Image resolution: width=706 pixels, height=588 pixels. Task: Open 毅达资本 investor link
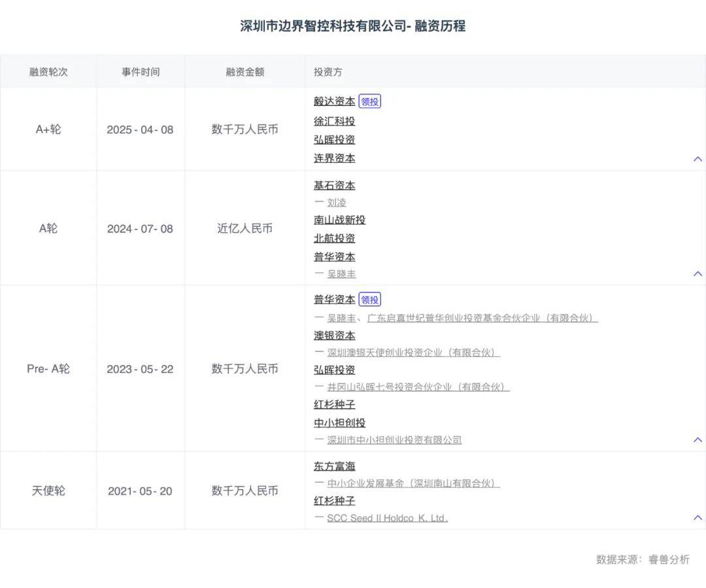[x=334, y=101]
